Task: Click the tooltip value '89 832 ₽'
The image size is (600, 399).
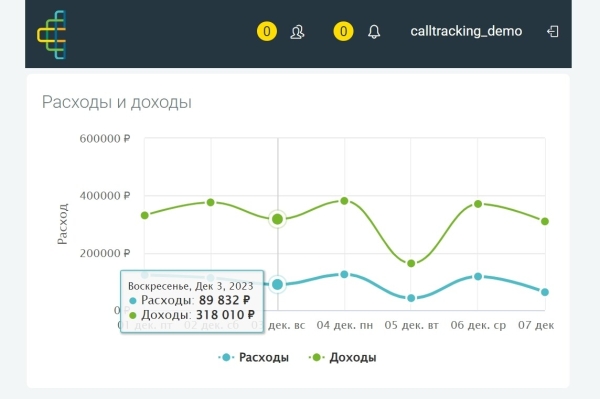Action: [x=224, y=300]
